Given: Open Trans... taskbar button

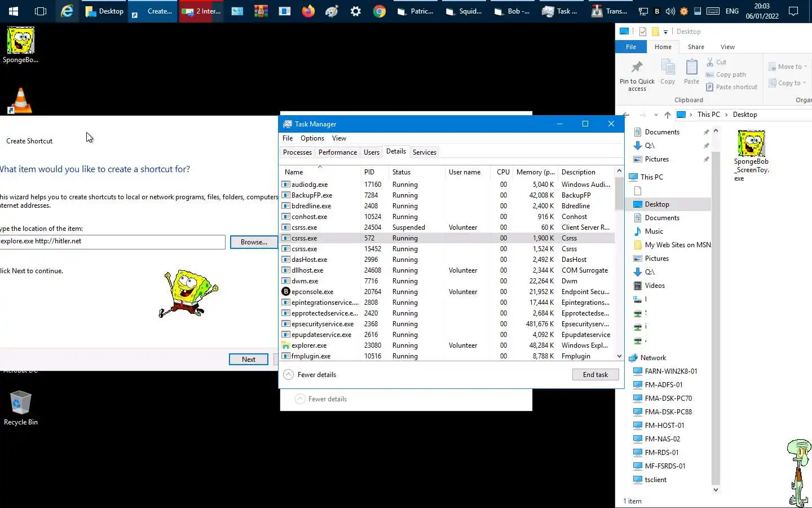Looking at the screenshot, I should click(x=609, y=11).
